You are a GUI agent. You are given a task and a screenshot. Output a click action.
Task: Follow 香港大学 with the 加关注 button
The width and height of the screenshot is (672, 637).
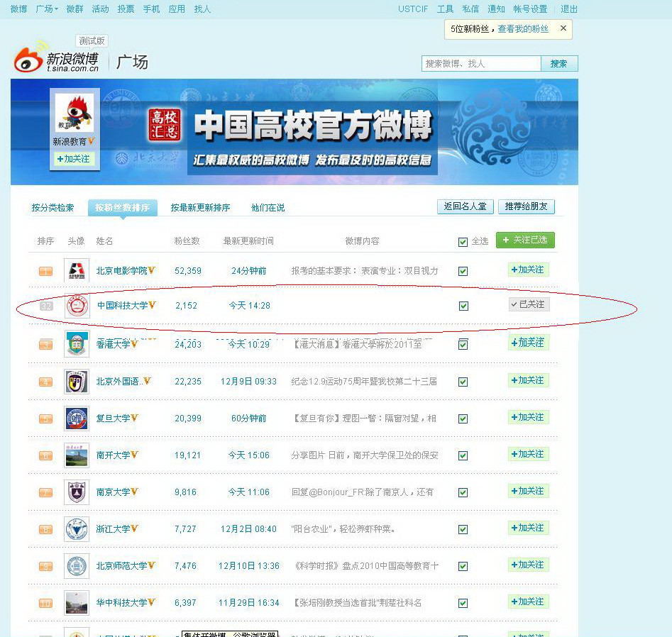click(528, 343)
